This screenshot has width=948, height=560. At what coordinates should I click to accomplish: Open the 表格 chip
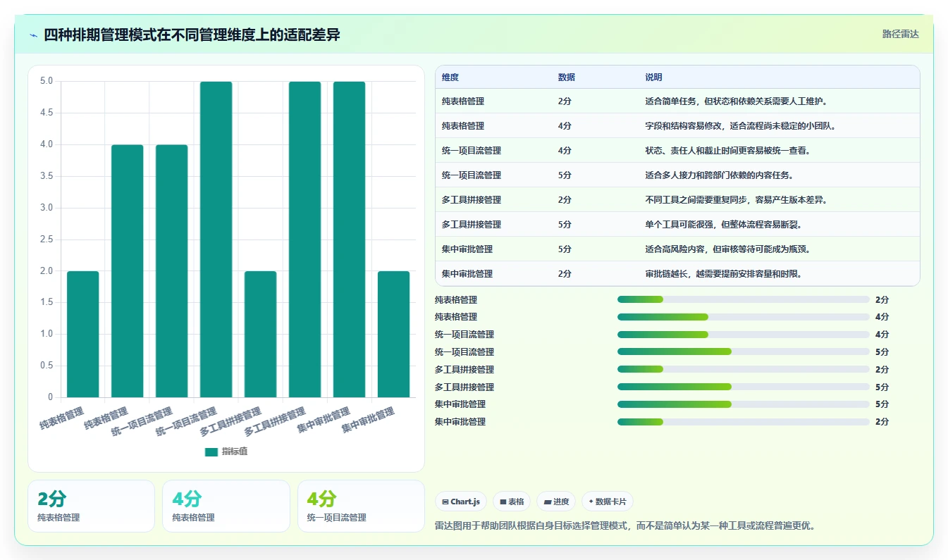(x=512, y=502)
